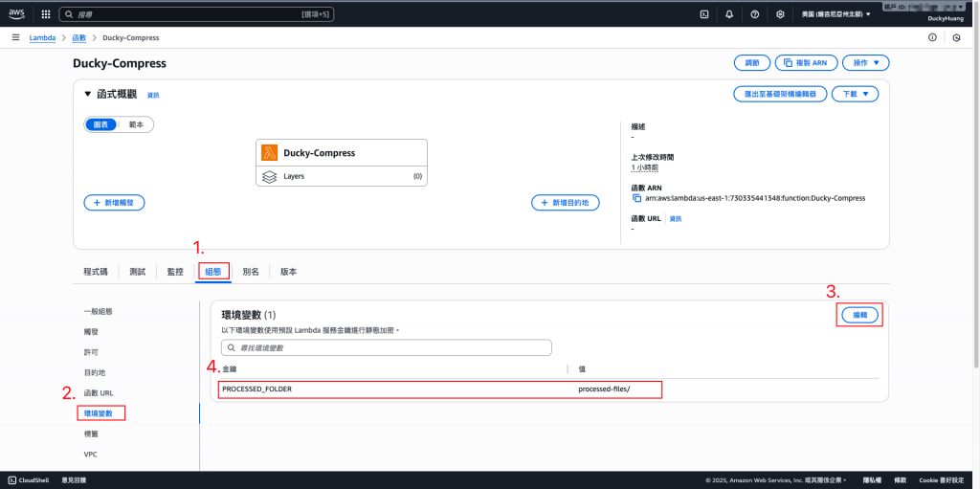Switch to the 別名 tab

click(x=251, y=272)
